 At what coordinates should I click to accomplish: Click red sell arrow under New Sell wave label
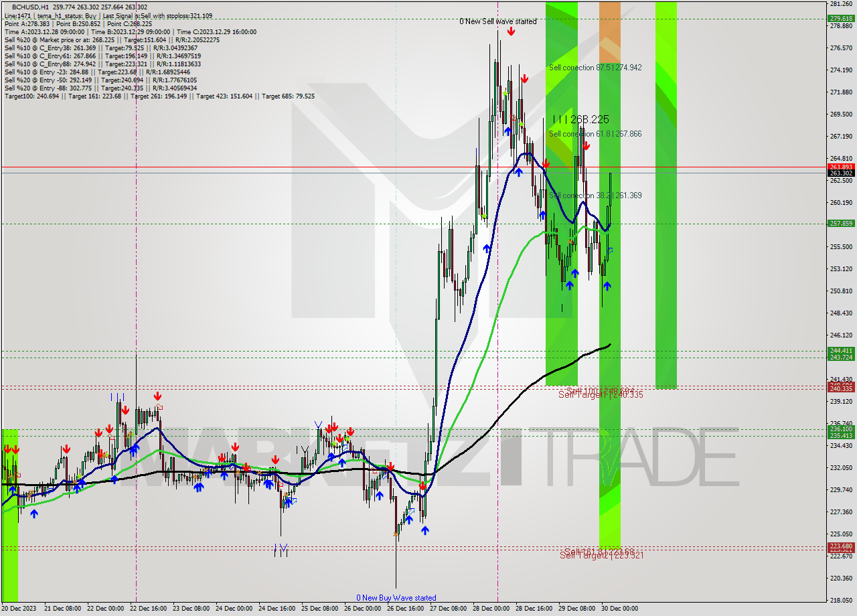(x=511, y=31)
